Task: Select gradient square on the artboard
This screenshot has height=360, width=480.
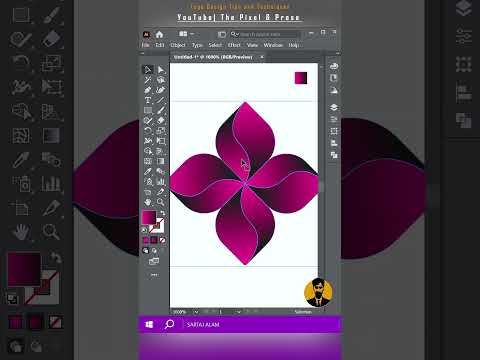Action: pyautogui.click(x=301, y=78)
